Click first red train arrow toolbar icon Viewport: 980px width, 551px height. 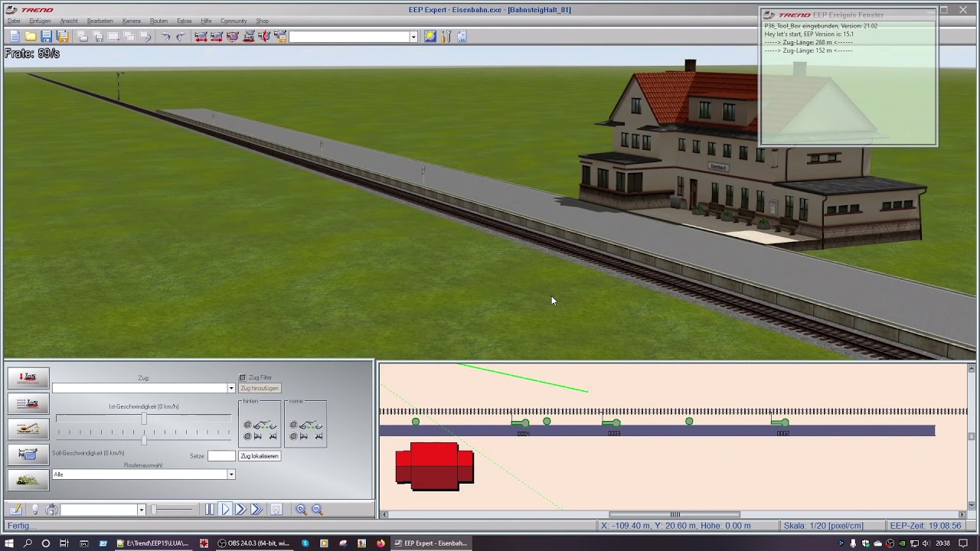point(201,36)
